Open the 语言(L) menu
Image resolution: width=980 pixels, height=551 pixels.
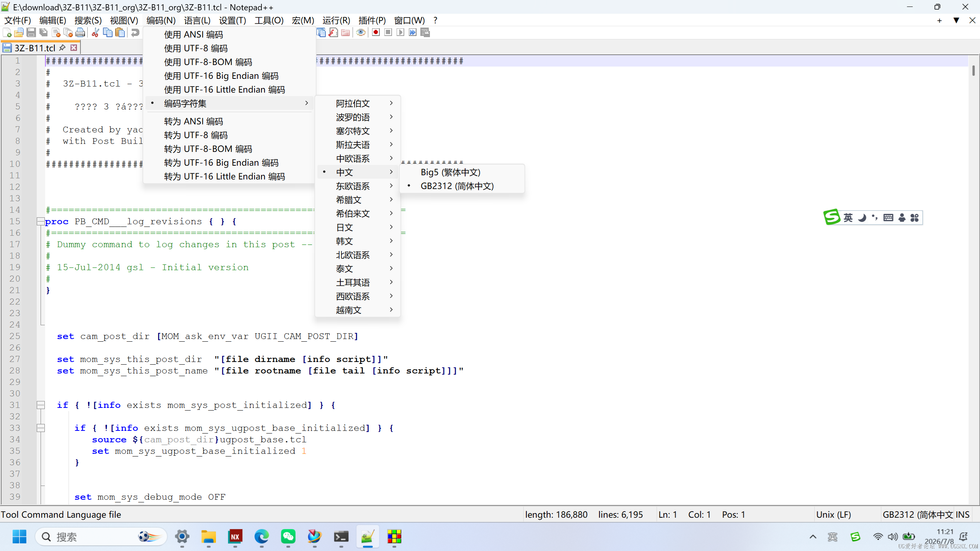point(197,20)
